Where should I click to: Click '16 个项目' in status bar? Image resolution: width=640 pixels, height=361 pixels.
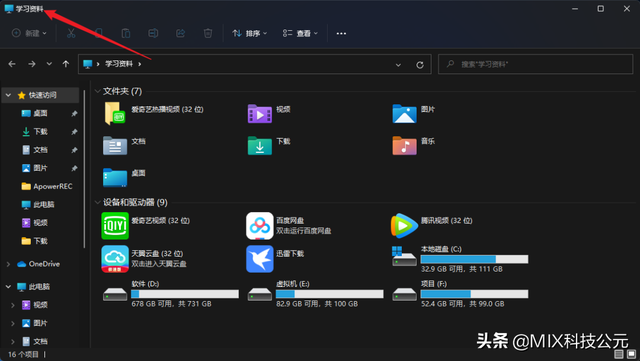tap(23, 354)
